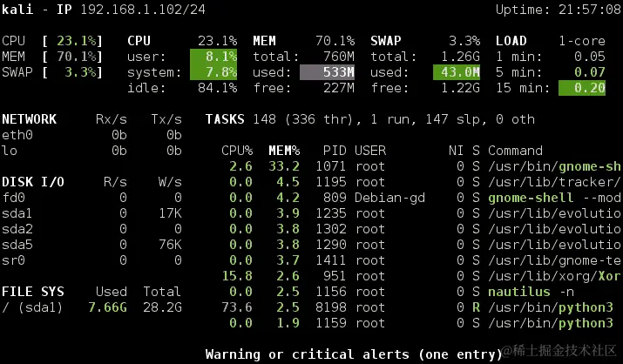
Task: Click the hostname 'kali' in the header
Action: pyautogui.click(x=17, y=9)
